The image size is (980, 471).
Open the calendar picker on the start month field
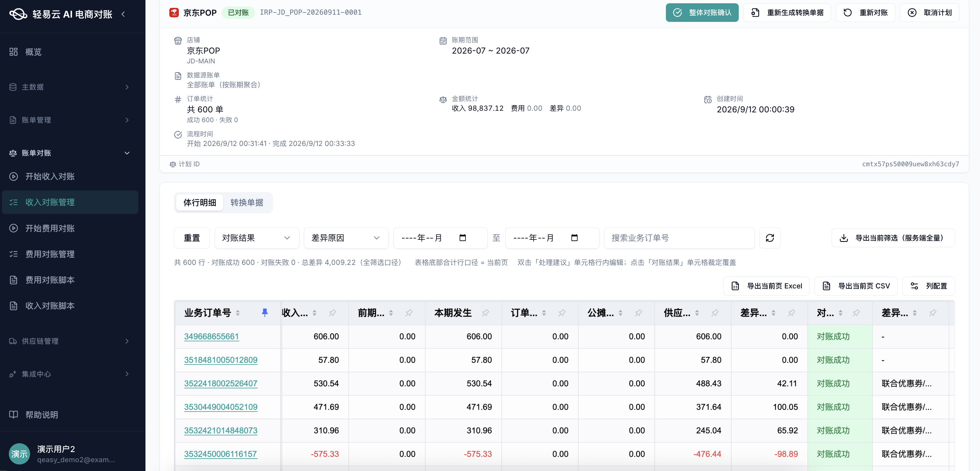tap(463, 237)
